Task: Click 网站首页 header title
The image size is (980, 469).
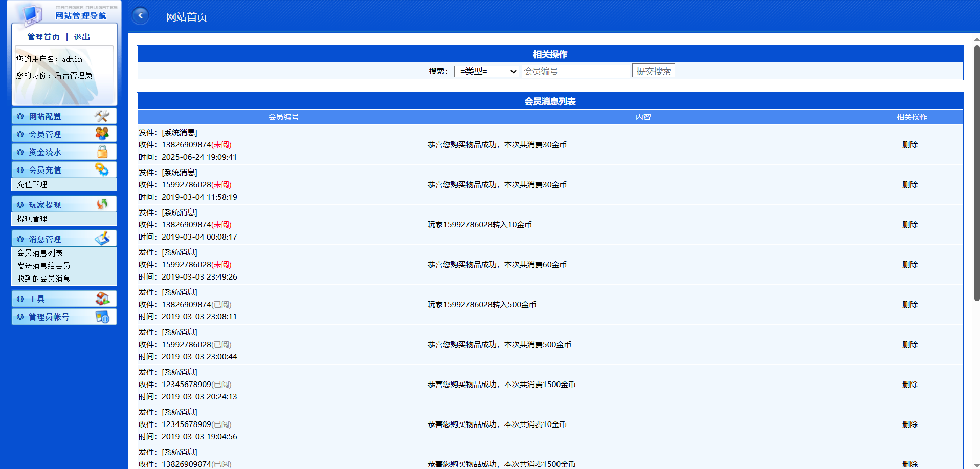Action: pyautogui.click(x=187, y=17)
